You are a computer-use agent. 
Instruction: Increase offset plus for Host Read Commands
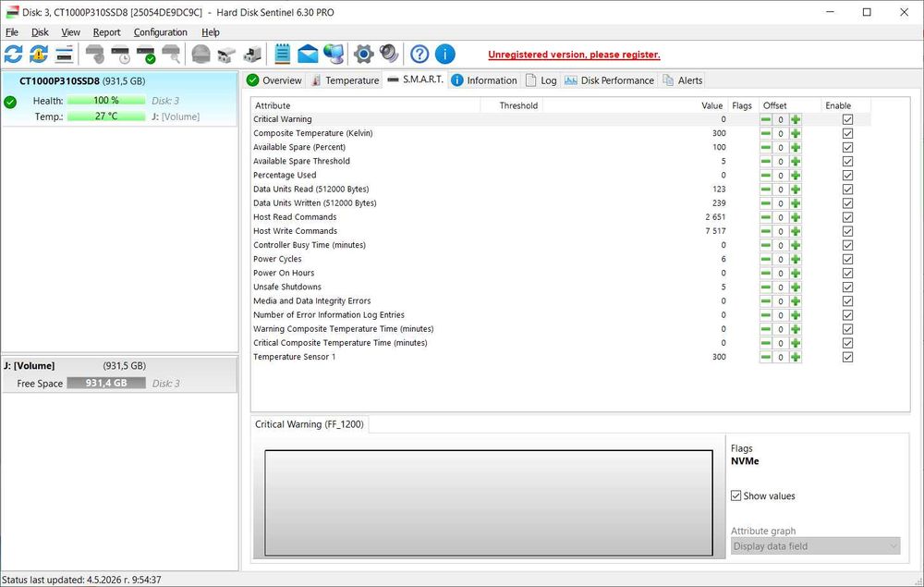[796, 217]
